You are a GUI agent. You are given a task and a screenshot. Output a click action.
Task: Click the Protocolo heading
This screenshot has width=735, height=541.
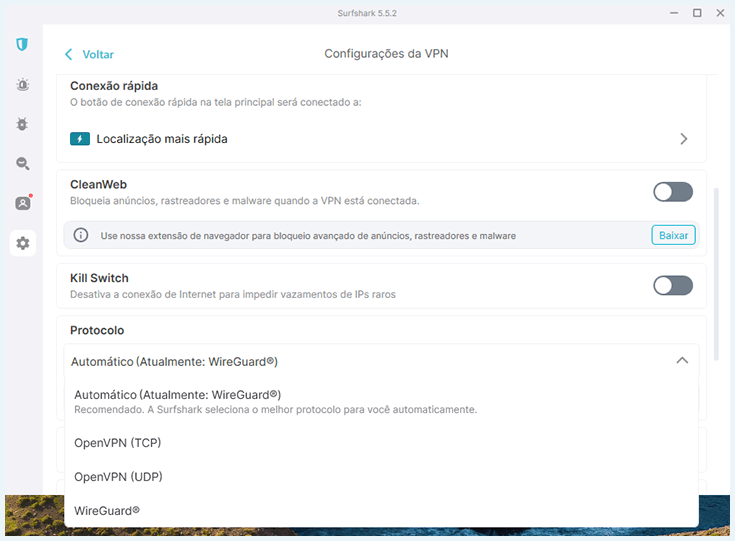(97, 330)
